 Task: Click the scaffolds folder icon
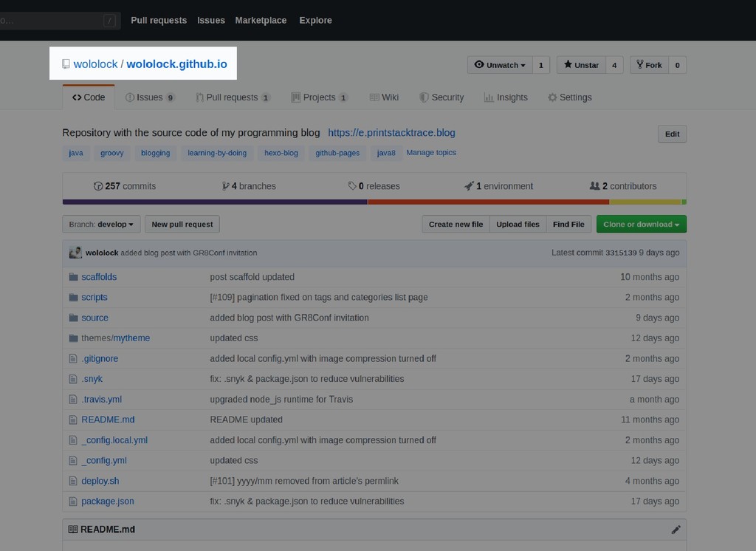(x=73, y=277)
